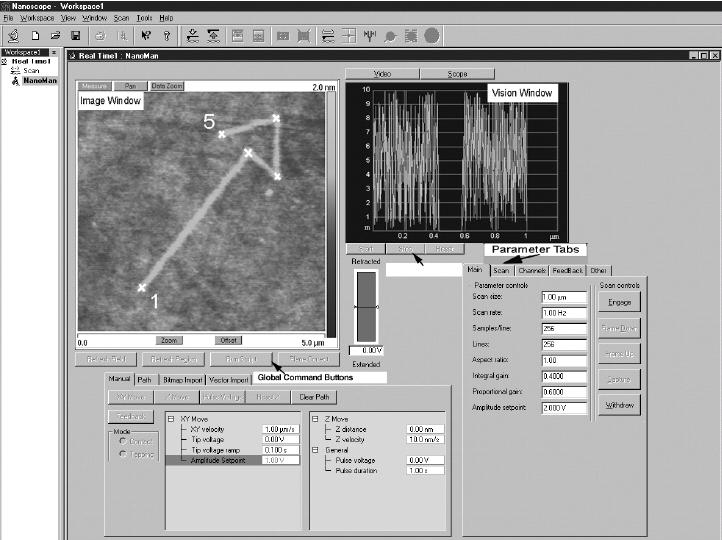The height and width of the screenshot is (540, 722).
Task: Click the Retracted/Extended Z position bar
Action: coord(366,306)
